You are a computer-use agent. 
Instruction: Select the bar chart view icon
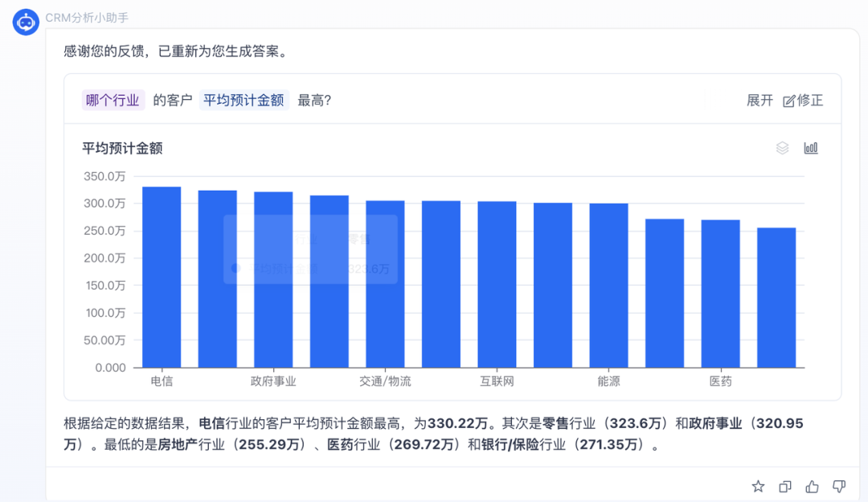[810, 147]
